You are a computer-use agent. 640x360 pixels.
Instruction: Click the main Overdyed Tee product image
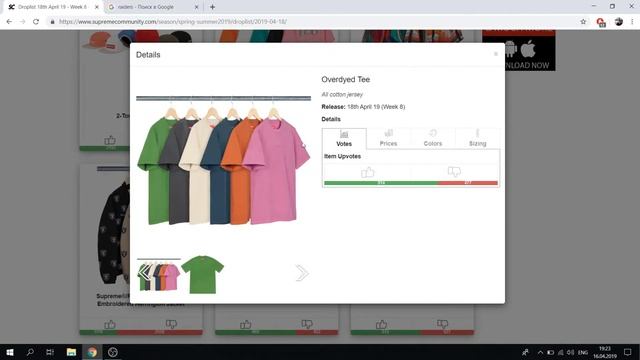224,160
